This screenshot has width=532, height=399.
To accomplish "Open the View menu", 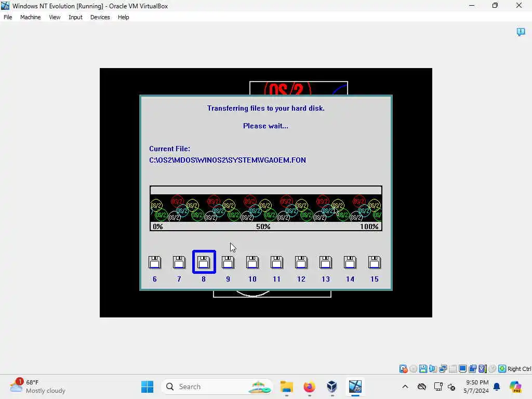I will (55, 17).
